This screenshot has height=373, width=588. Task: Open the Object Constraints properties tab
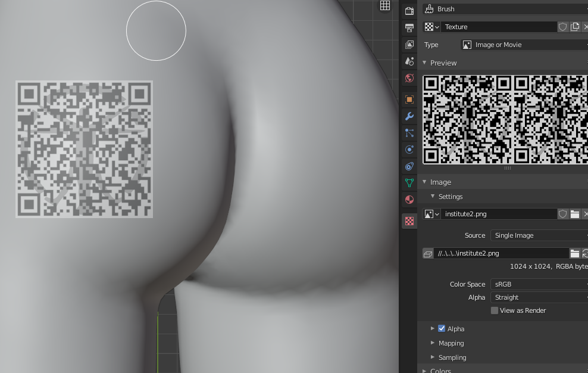409,166
